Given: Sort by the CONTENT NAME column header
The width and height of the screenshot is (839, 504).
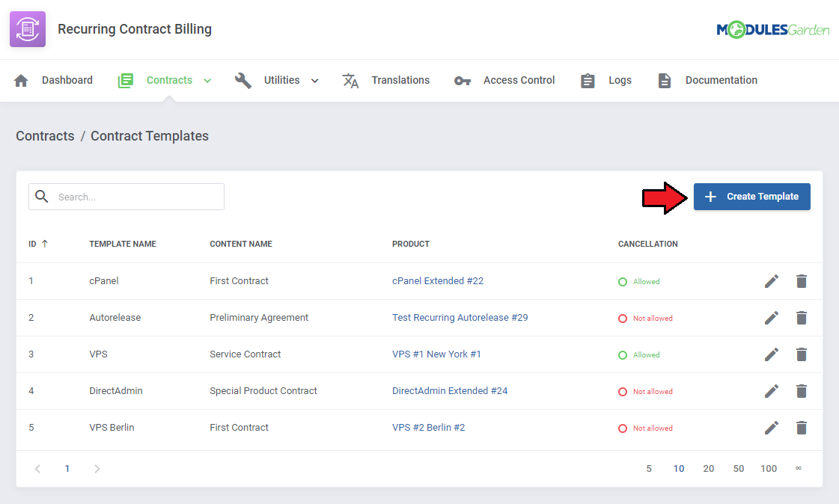Looking at the screenshot, I should click(241, 244).
